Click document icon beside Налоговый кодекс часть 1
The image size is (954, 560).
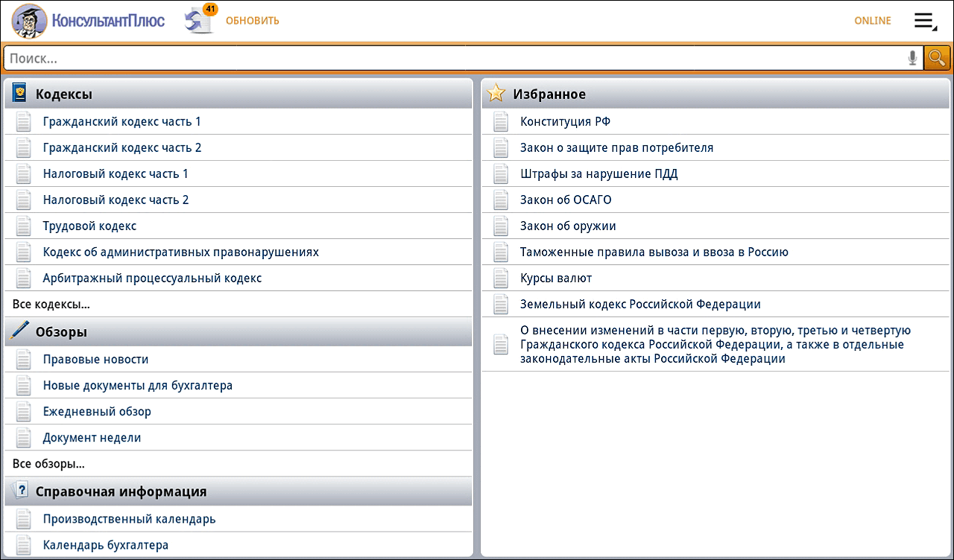[x=24, y=174]
